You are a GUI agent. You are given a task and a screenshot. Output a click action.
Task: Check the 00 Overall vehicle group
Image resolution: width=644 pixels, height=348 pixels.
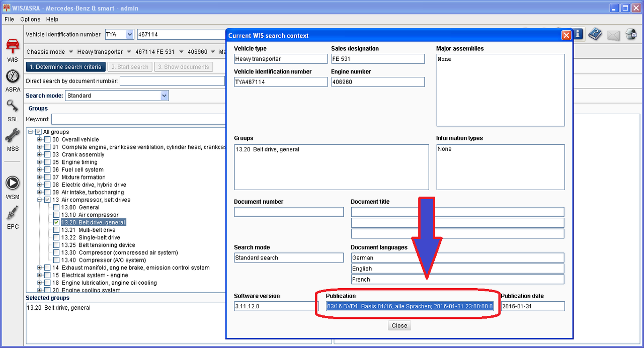click(47, 139)
